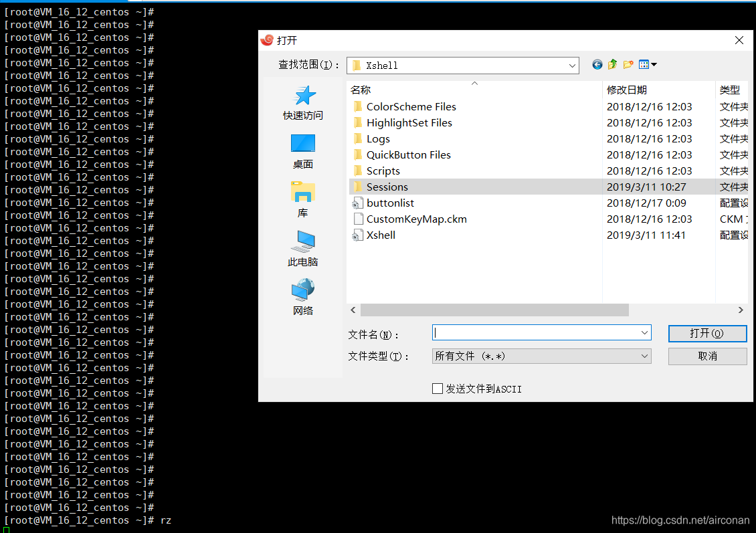Open the file type 所有文件 dropdown
This screenshot has height=533, width=756.
click(x=541, y=356)
